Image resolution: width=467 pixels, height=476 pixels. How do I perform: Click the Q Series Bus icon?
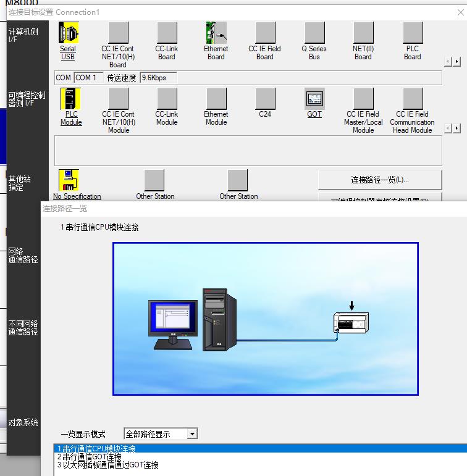(x=314, y=33)
